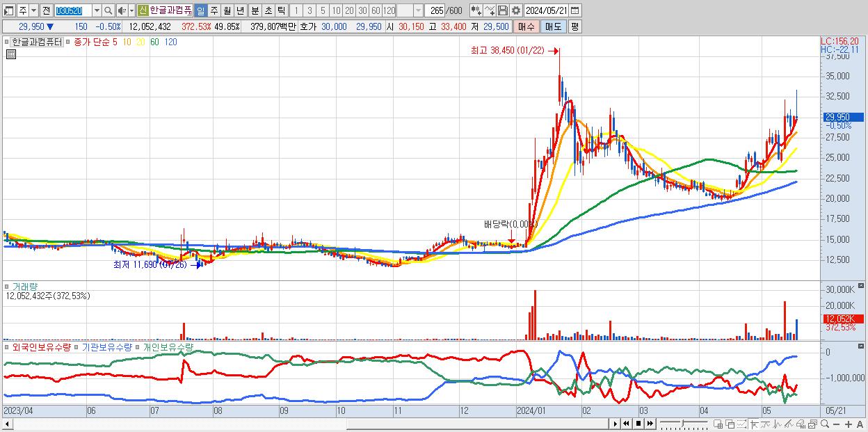
Task: Click the add line indicator icon
Action: [490, 10]
